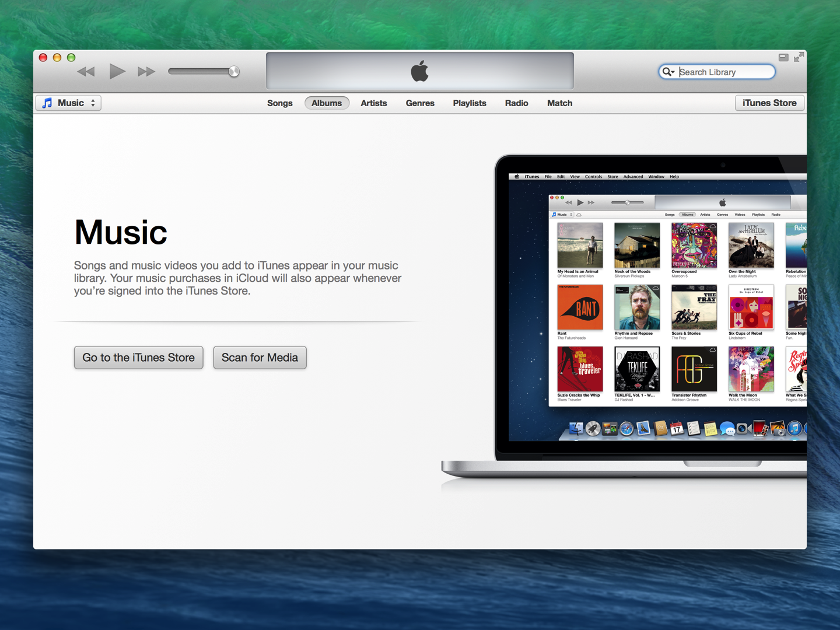Click Go to the iTunes Store
Viewport: 840px width, 630px height.
[138, 358]
